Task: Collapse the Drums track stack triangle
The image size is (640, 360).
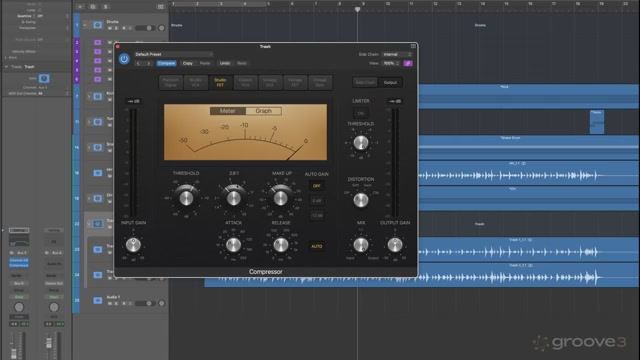Action: [x=85, y=25]
